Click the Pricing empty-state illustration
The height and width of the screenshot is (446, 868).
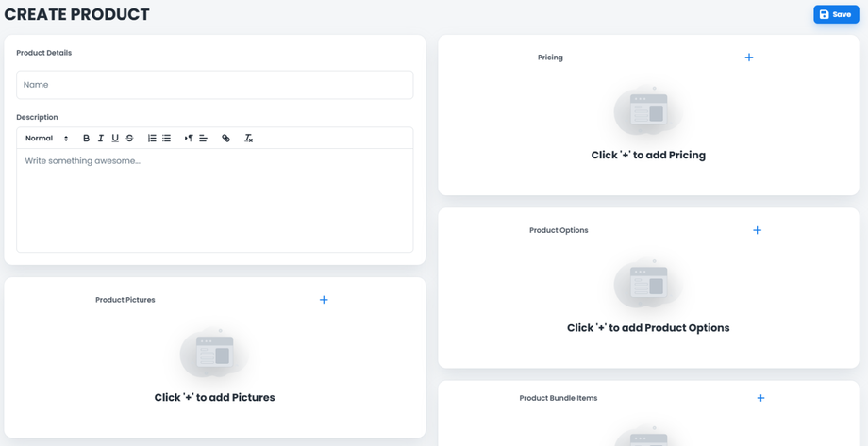coord(648,110)
